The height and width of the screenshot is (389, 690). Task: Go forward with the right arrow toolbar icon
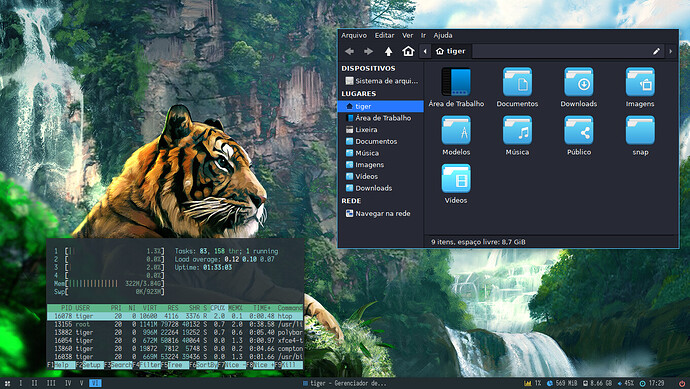[x=368, y=51]
